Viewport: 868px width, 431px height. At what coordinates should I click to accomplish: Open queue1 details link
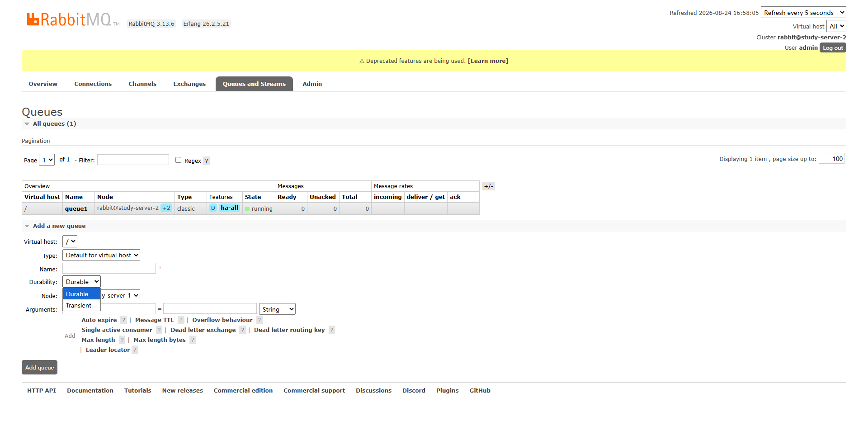[x=76, y=208]
